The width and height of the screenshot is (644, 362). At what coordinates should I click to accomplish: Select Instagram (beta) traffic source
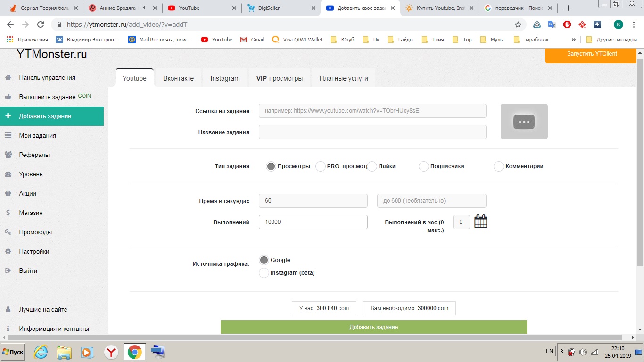264,273
